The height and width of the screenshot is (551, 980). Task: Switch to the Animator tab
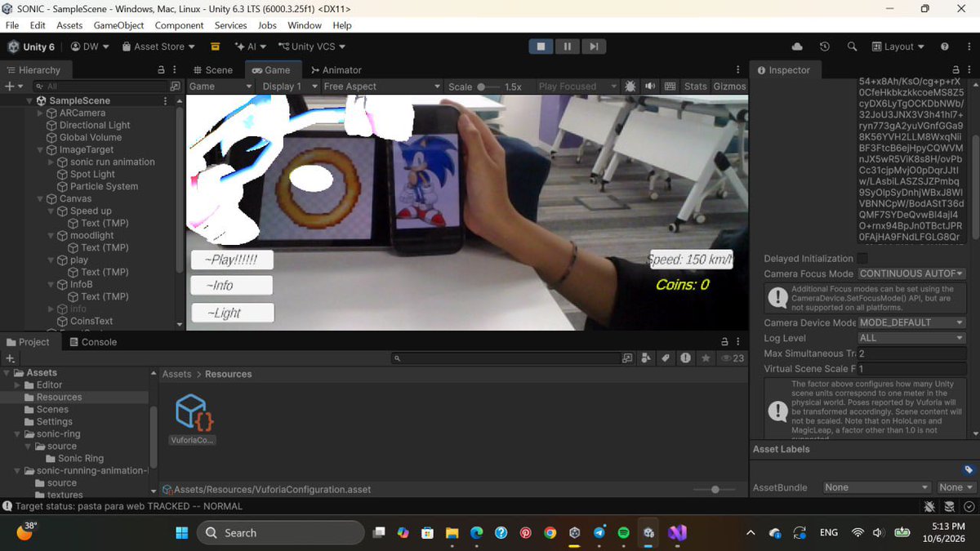point(336,70)
